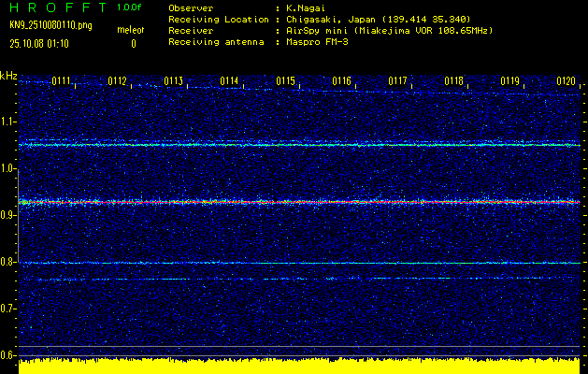588x374 pixels.
Task: Click the 0115 time marker
Action: (x=286, y=81)
